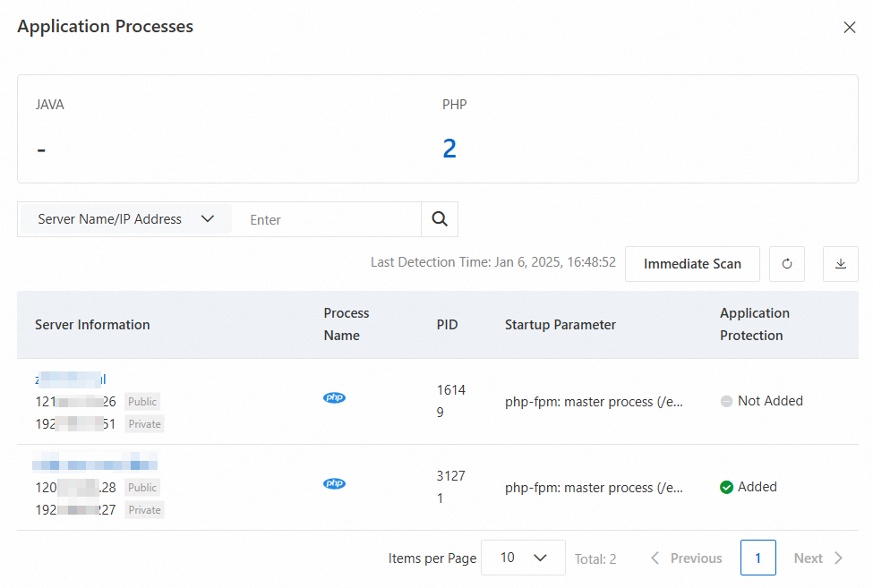Click PHP icon in PID 16149 row
873x588 pixels.
[x=334, y=397]
